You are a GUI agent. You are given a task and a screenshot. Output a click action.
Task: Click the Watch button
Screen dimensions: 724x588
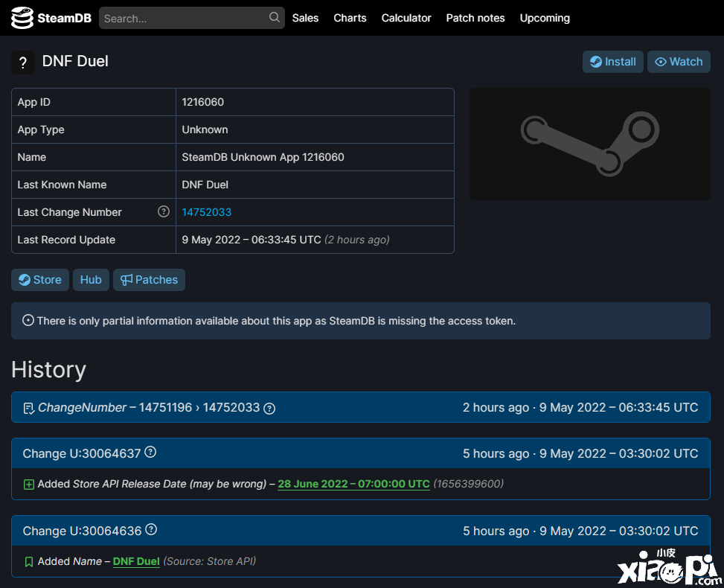click(679, 62)
